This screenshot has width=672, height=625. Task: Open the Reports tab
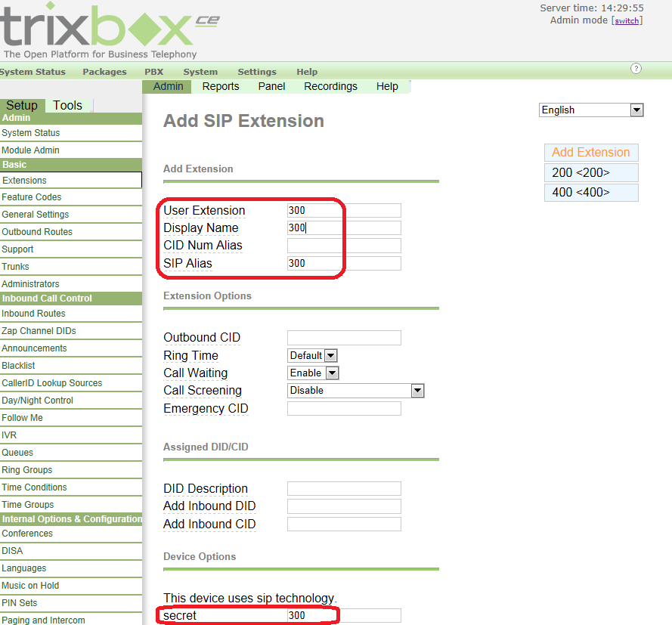click(221, 86)
